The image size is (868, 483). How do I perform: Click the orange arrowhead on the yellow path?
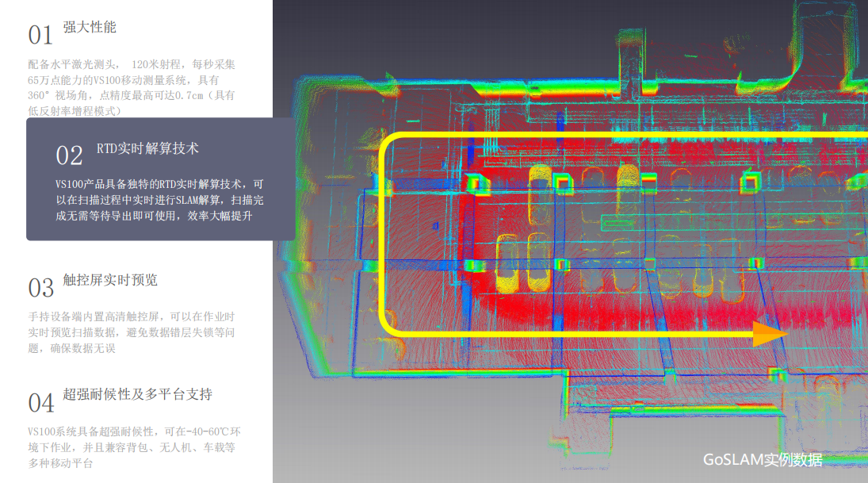[770, 334]
